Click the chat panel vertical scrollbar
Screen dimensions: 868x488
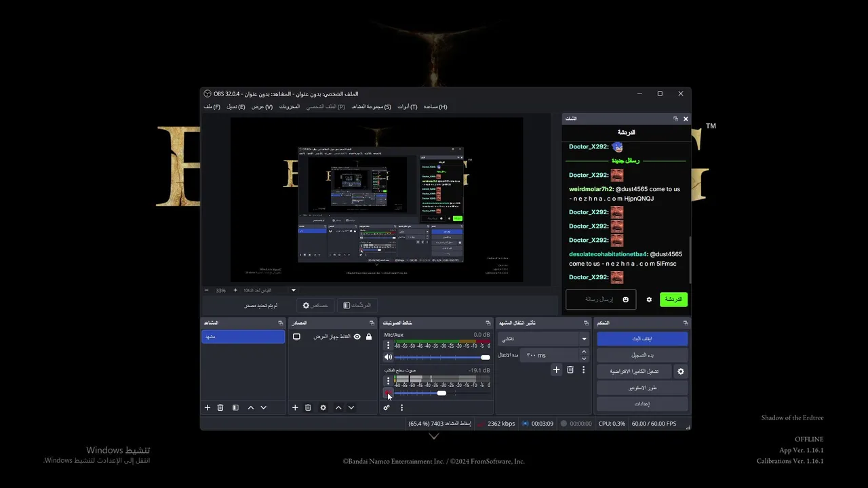pos(690,260)
